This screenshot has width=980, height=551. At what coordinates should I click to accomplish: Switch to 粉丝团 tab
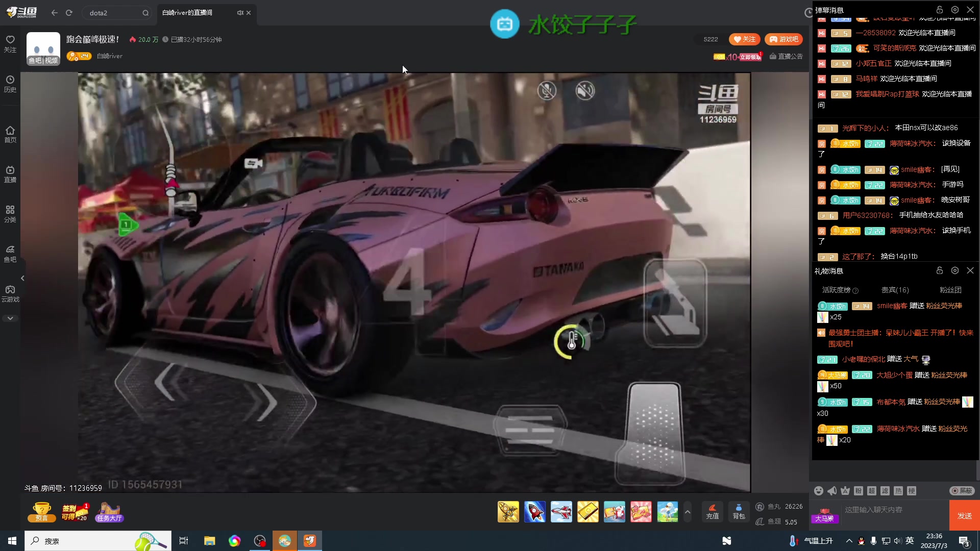[950, 290]
